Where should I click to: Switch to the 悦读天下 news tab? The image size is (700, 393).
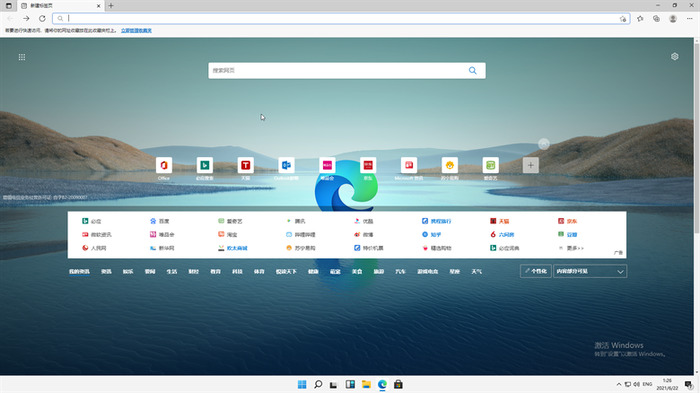pos(286,272)
